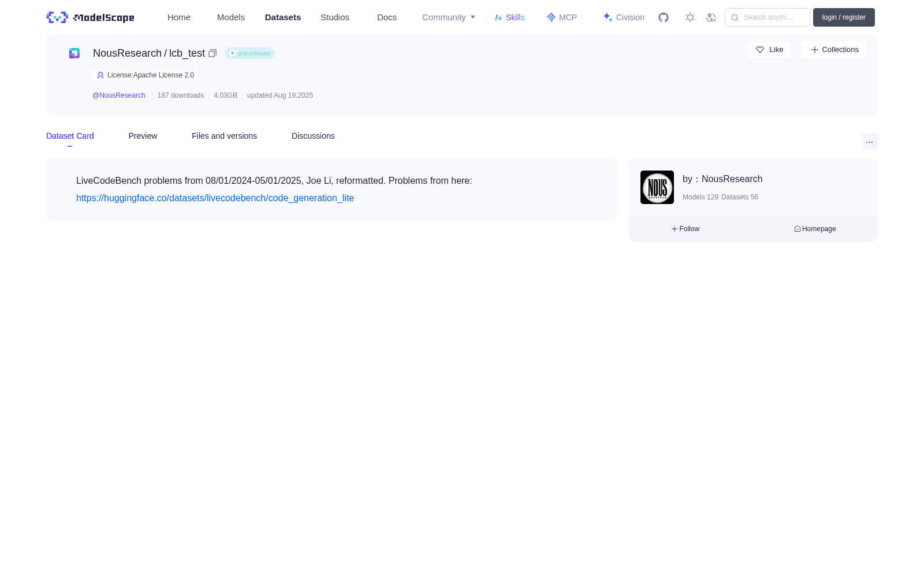Open the Docs page

point(387,17)
